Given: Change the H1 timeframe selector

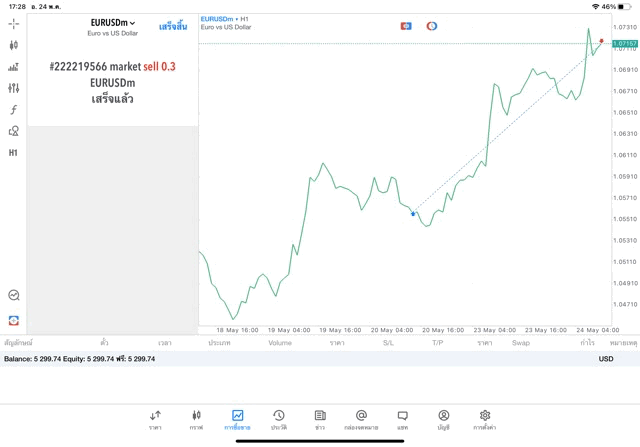Looking at the screenshot, I should pos(13,153).
